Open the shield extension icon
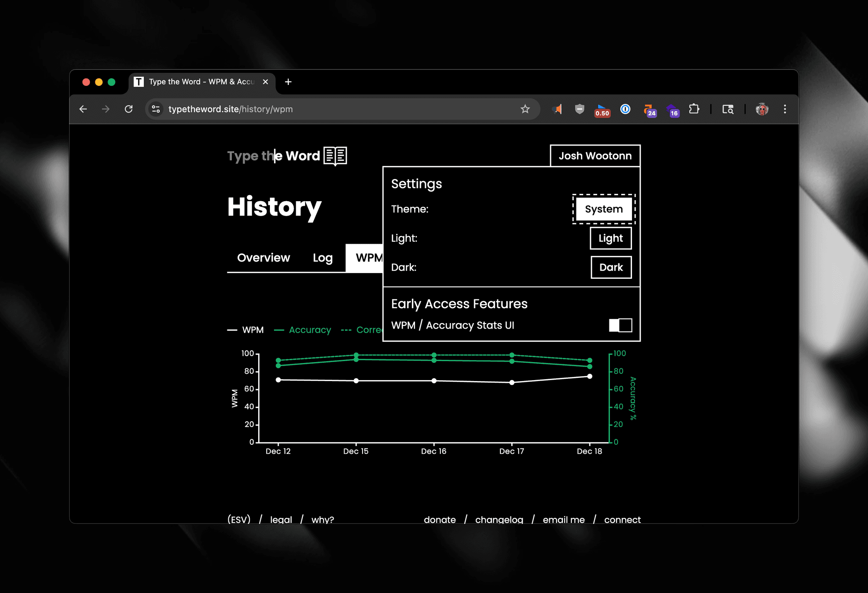 click(x=580, y=109)
